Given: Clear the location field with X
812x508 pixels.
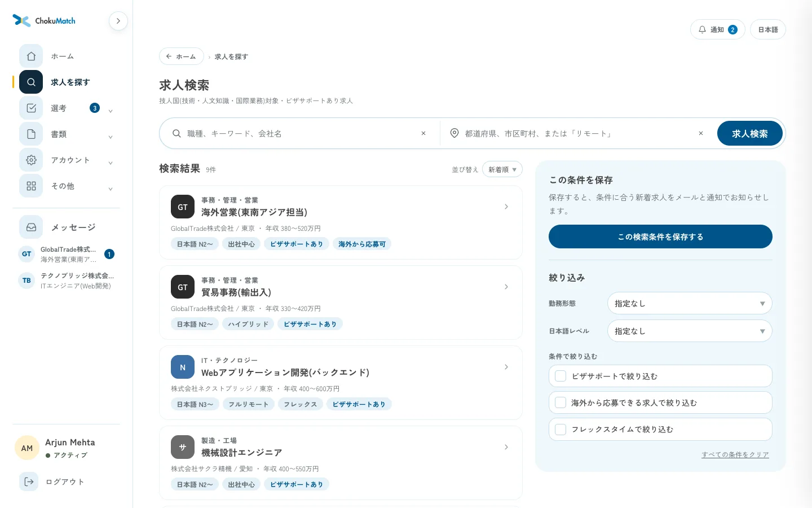Looking at the screenshot, I should pos(701,134).
